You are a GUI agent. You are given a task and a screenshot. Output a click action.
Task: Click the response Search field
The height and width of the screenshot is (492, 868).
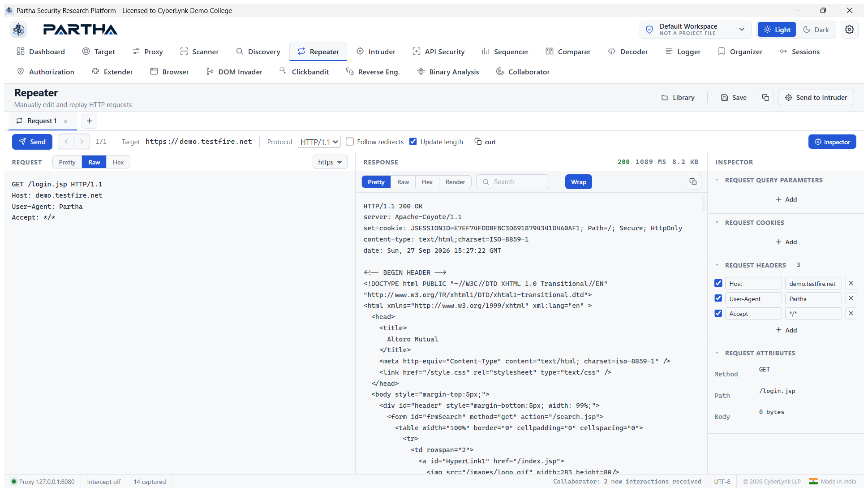[x=512, y=182]
